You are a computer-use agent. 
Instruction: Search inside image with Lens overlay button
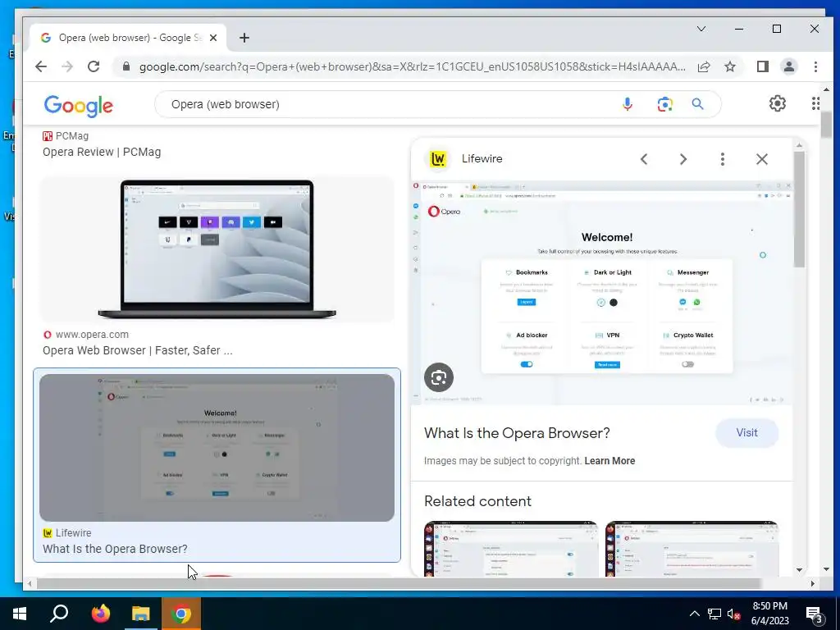click(439, 377)
